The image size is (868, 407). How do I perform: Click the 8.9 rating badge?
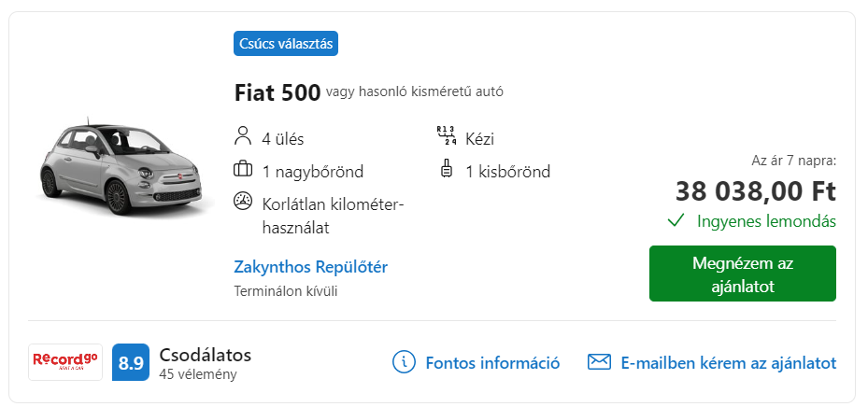point(131,362)
